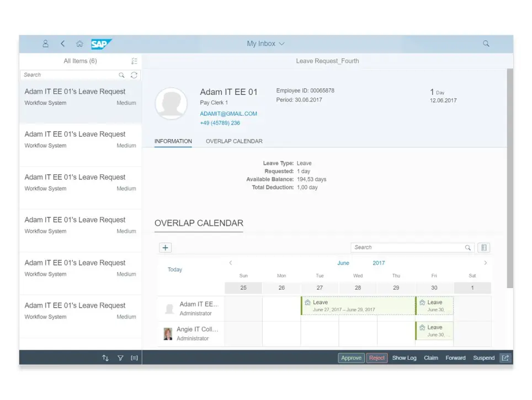Select calendar day 28 Wednesday
The height and width of the screenshot is (400, 532).
pyautogui.click(x=358, y=287)
